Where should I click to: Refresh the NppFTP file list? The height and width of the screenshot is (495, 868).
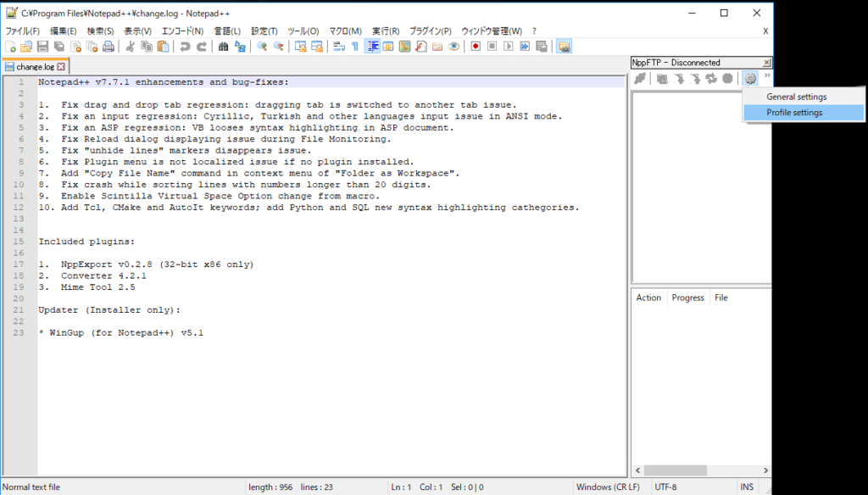711,79
